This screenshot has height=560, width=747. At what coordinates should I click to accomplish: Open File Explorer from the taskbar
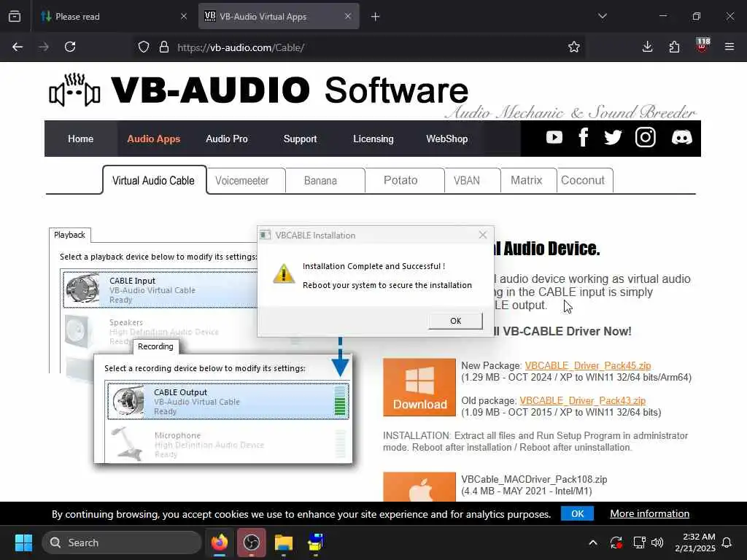pyautogui.click(x=284, y=542)
